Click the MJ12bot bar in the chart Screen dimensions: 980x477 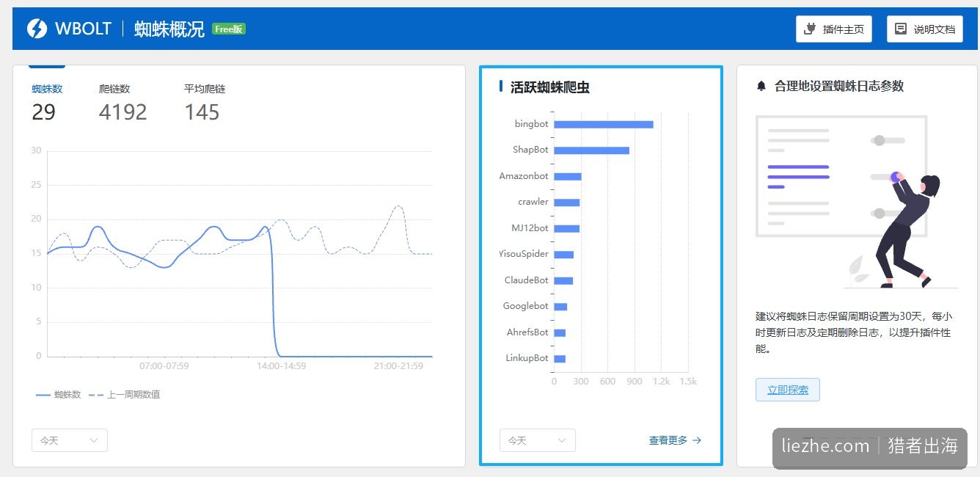point(566,228)
